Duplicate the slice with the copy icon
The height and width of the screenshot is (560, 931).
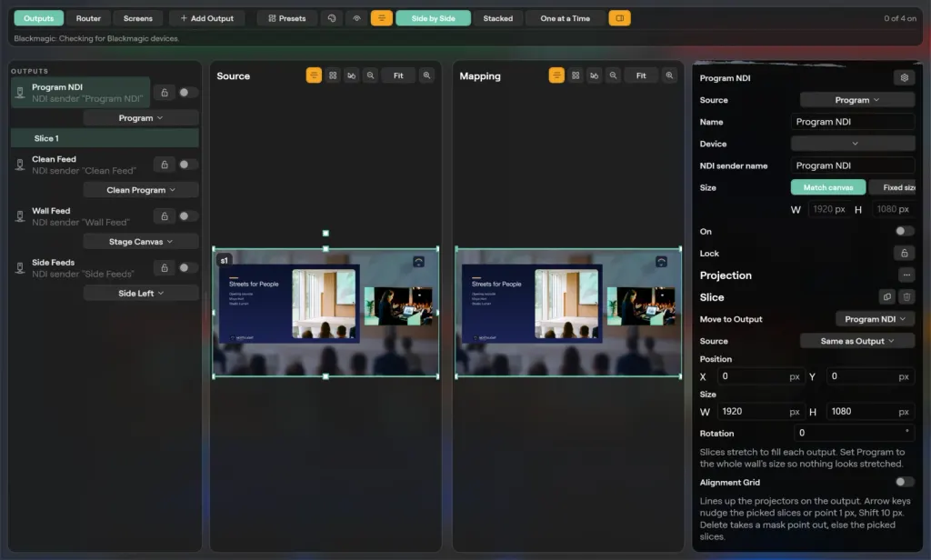click(887, 297)
